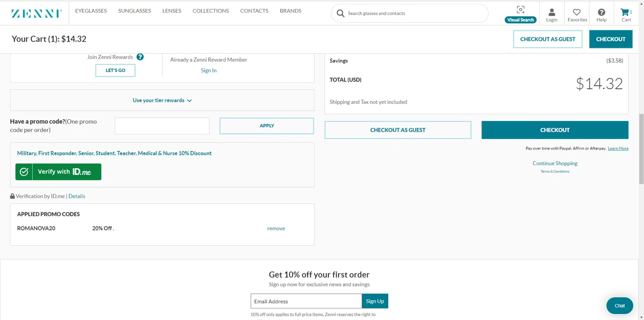The height and width of the screenshot is (320, 644).
Task: Click the Email Address field
Action: click(x=306, y=301)
